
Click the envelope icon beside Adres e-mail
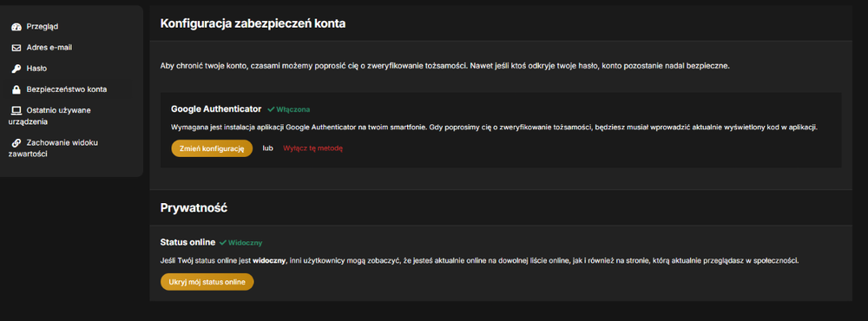tap(16, 48)
